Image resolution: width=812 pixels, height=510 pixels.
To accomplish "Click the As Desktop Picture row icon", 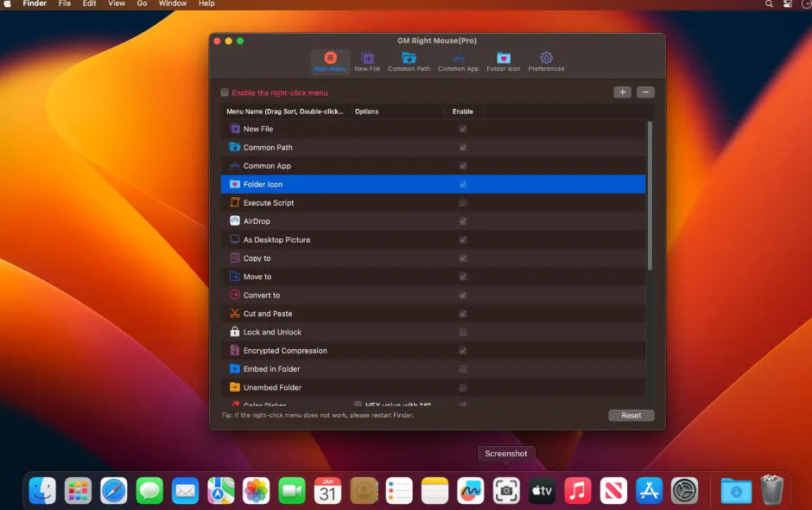I will (x=235, y=239).
